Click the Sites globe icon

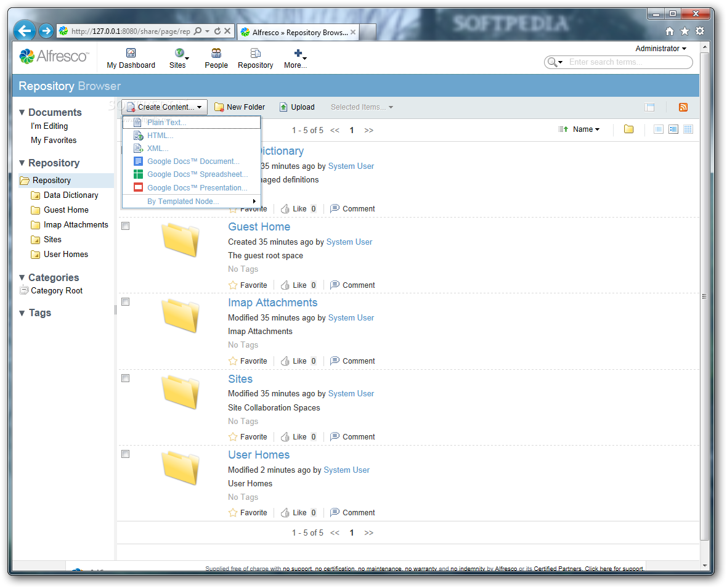coord(179,53)
